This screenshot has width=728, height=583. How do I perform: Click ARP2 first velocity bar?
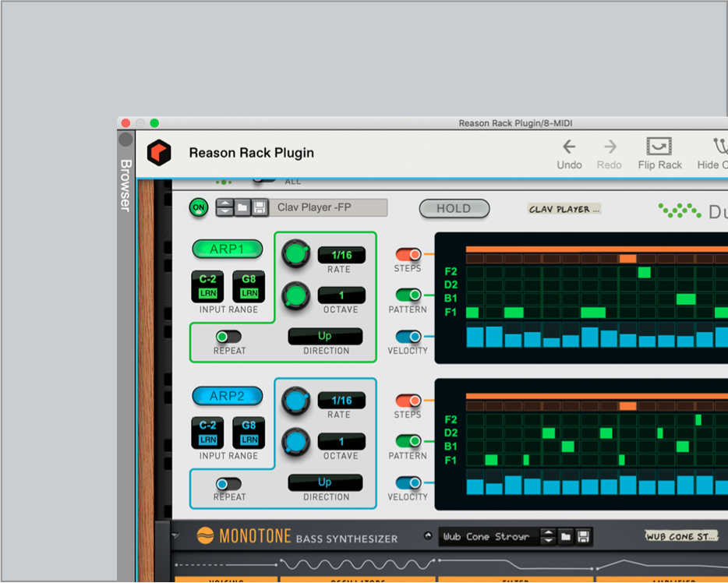coord(475,487)
